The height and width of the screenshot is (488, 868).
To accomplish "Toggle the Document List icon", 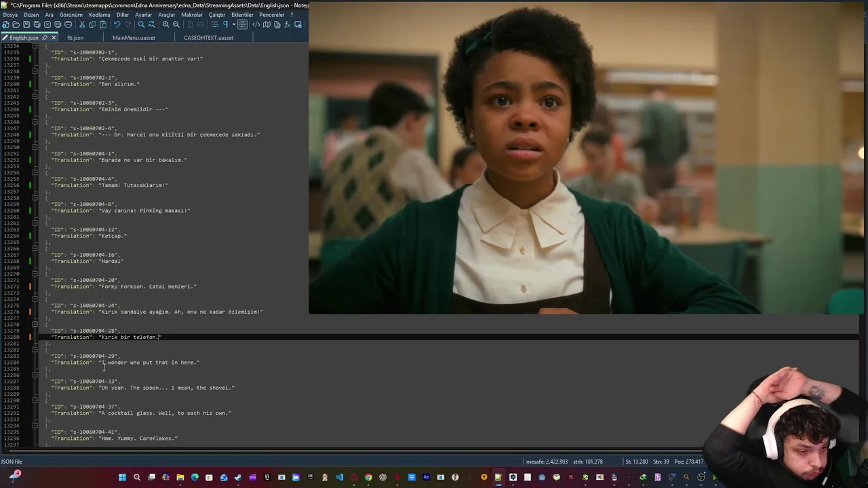I will tap(277, 24).
